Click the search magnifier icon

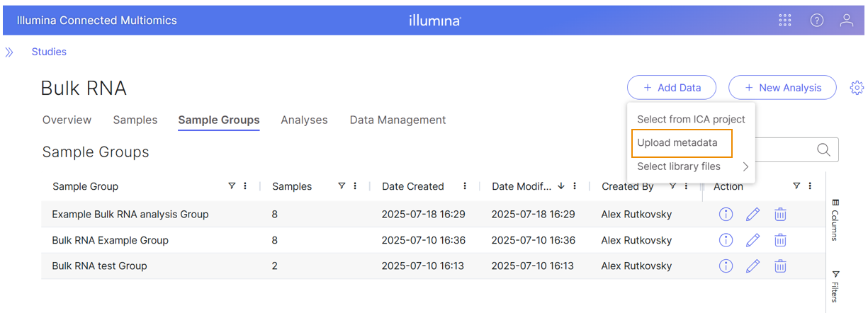click(823, 150)
